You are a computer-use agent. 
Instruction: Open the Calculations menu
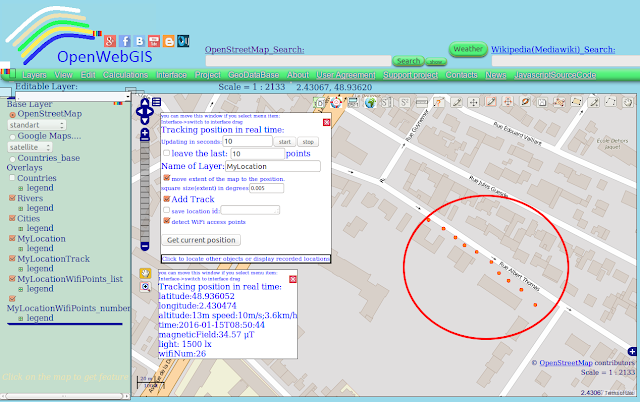[125, 75]
